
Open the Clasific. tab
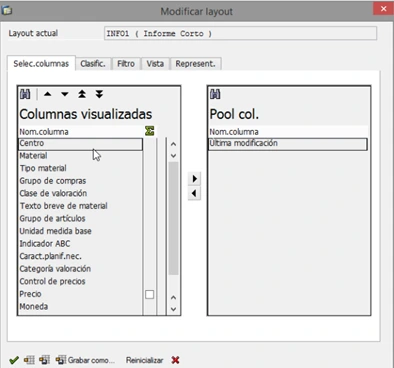[x=93, y=64]
